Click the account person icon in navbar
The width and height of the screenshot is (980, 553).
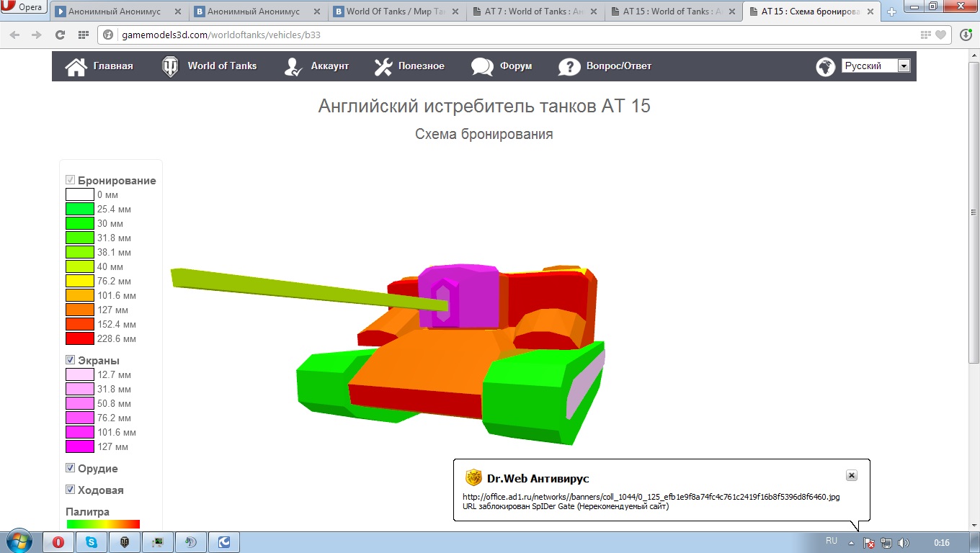click(293, 66)
